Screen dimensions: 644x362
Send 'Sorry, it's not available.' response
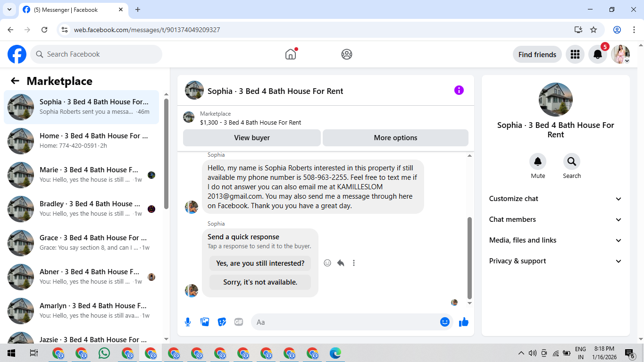coord(260,282)
